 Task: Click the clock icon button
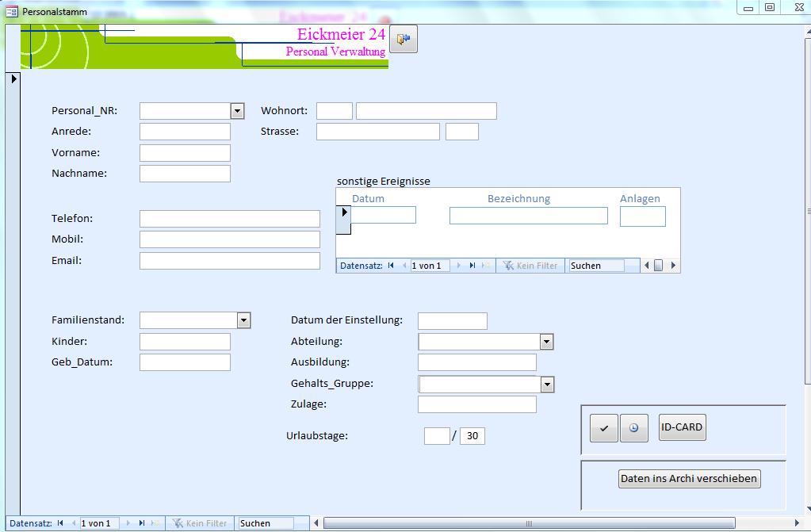[x=633, y=428]
